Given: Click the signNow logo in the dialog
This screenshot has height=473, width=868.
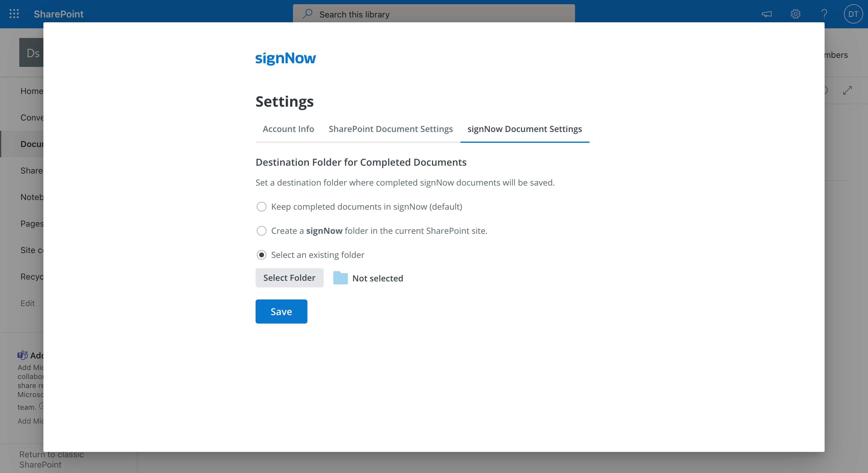Looking at the screenshot, I should pyautogui.click(x=285, y=58).
